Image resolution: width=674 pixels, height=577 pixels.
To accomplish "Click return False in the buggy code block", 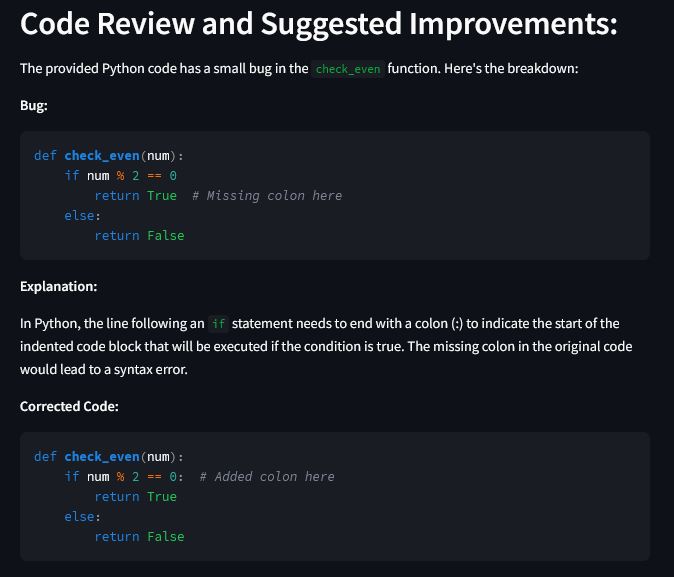I will tap(139, 235).
